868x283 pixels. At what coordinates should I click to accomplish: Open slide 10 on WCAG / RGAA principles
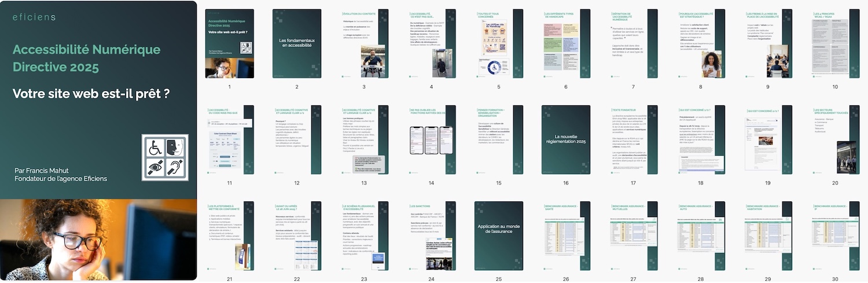(x=835, y=44)
